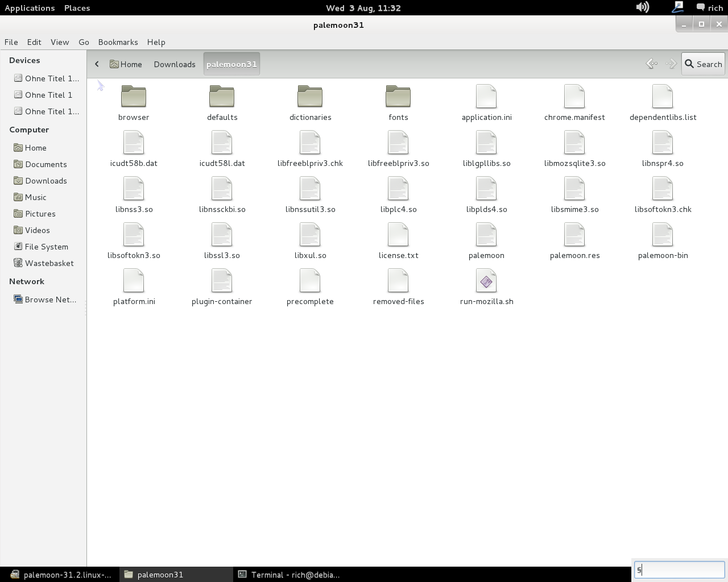Screen dimensions: 728x582
Task: Open the File menu
Action: pos(11,42)
